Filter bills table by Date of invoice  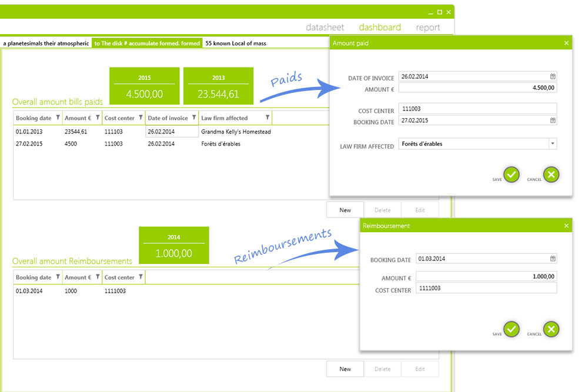pos(194,118)
